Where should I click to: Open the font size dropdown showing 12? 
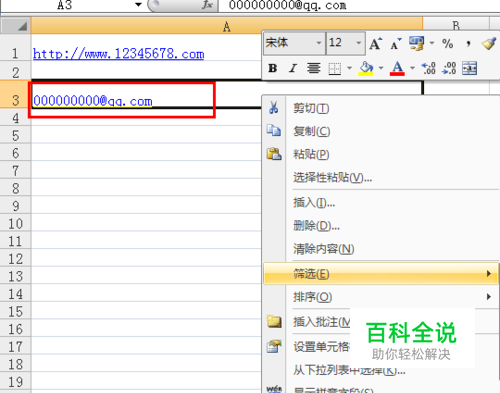[359, 43]
